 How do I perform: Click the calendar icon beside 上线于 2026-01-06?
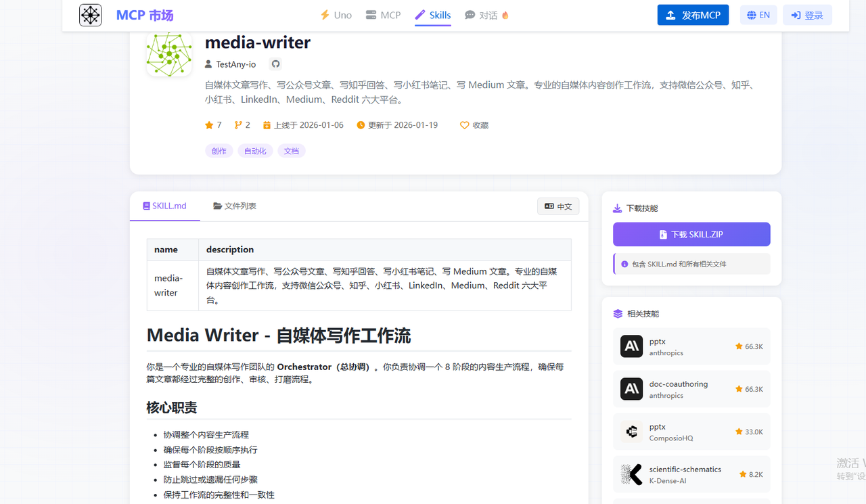coord(267,125)
